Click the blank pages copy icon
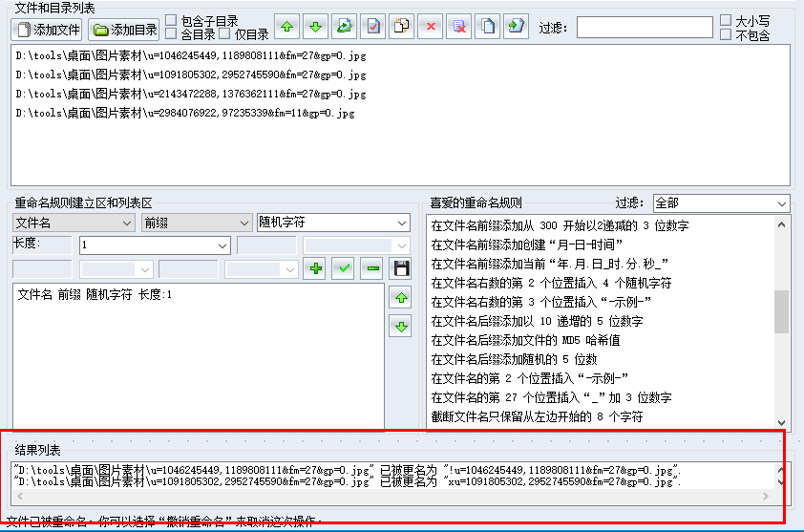Screen dimensions: 804x532 488,27
